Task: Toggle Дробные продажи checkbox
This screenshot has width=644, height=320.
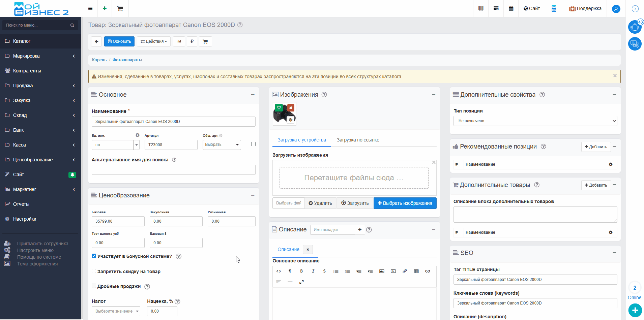Action: pyautogui.click(x=94, y=286)
